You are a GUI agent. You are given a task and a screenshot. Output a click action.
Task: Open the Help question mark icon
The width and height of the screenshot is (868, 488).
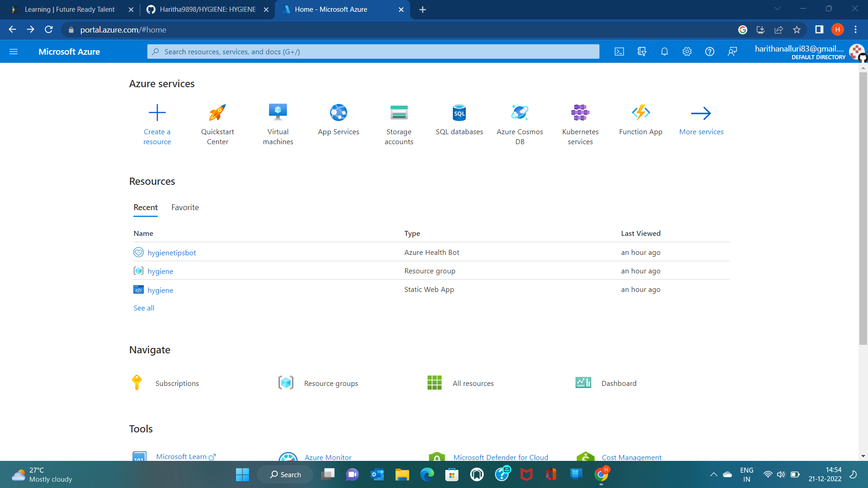tap(710, 52)
